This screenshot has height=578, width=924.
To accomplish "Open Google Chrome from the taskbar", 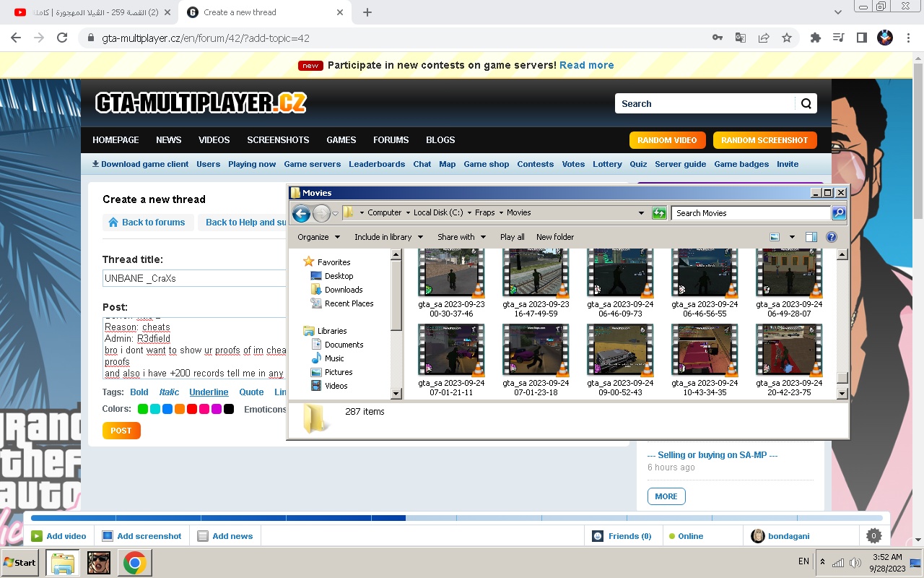I will click(x=134, y=562).
